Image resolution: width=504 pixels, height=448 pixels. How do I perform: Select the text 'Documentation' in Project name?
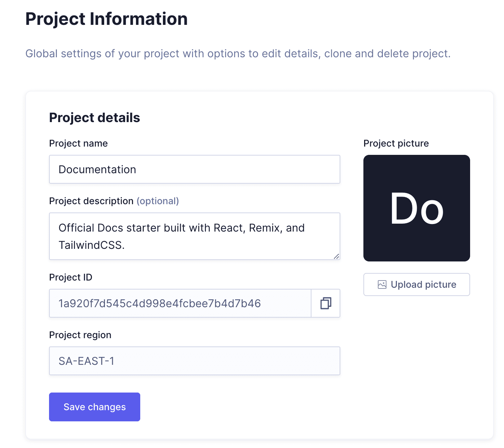click(x=97, y=169)
